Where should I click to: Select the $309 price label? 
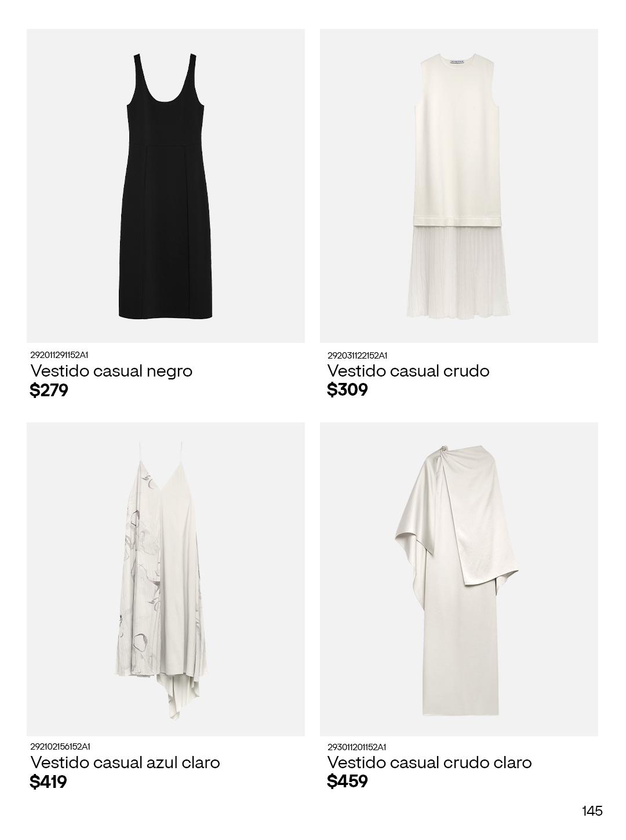coord(347,390)
